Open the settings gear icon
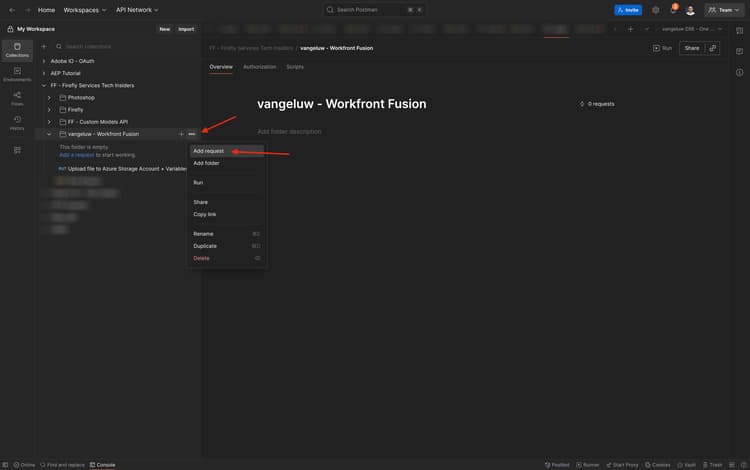750x470 pixels. 656,10
